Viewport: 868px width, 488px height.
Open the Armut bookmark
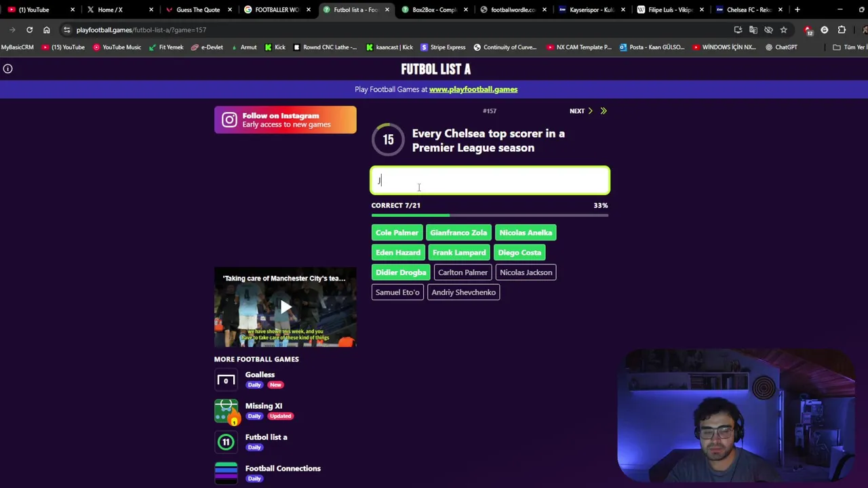(x=243, y=47)
